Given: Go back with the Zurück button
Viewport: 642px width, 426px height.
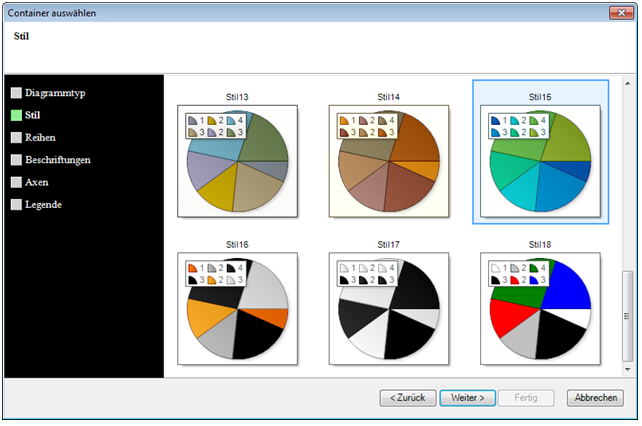Looking at the screenshot, I should (408, 397).
